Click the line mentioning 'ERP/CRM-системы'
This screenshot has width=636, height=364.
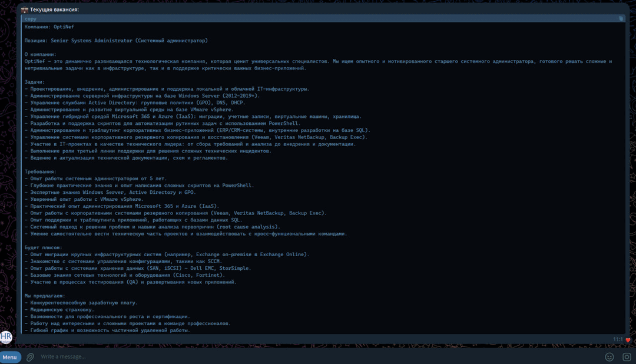[x=197, y=130]
